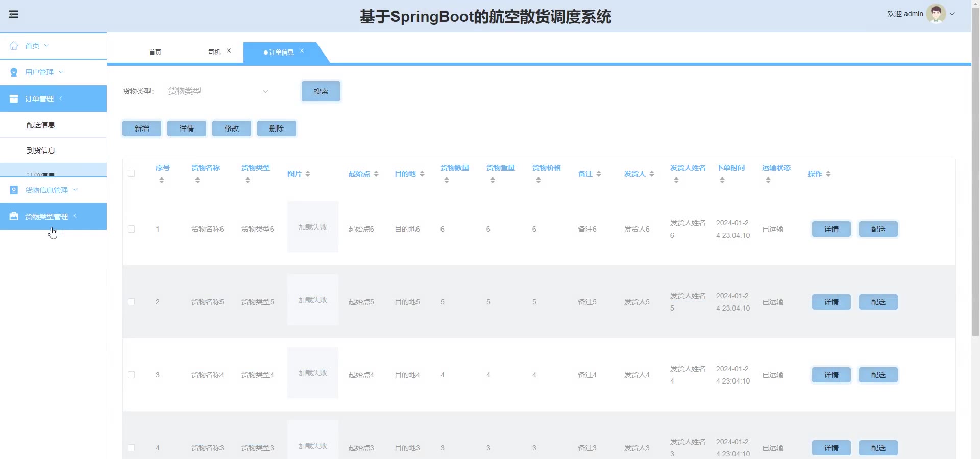Check the row 4 checkbox
Image resolution: width=980 pixels, height=459 pixels.
[131, 448]
